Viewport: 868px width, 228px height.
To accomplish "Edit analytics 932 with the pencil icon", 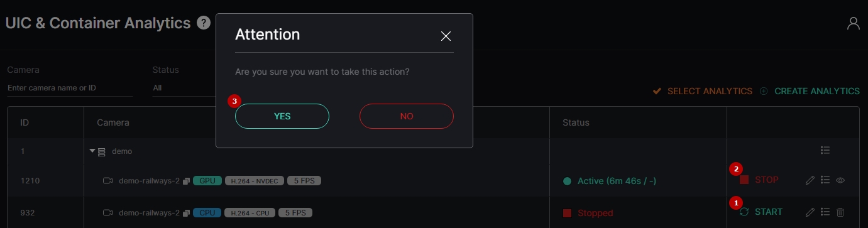I will click(810, 212).
